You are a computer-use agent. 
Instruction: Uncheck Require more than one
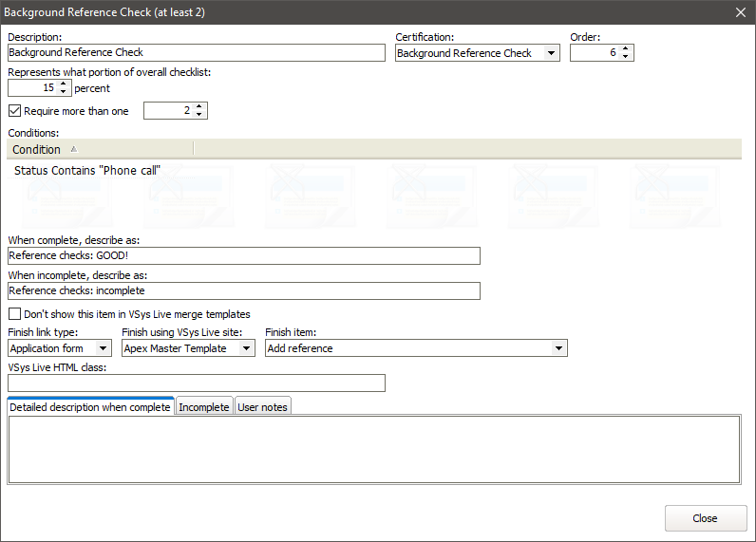tap(14, 111)
